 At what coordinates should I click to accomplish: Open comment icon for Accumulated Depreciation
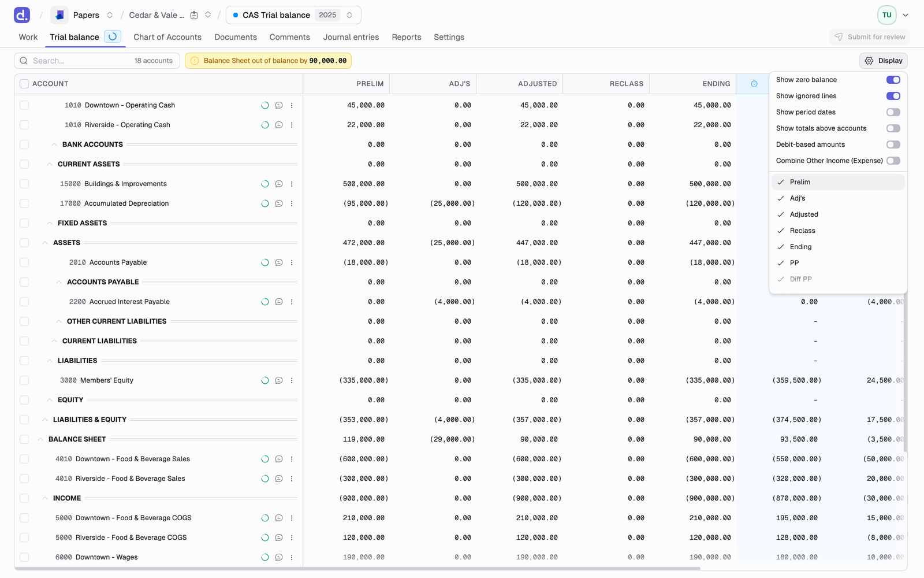[279, 203]
